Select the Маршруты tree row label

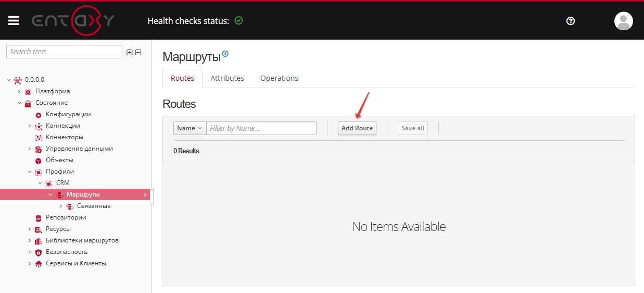pyautogui.click(x=83, y=194)
